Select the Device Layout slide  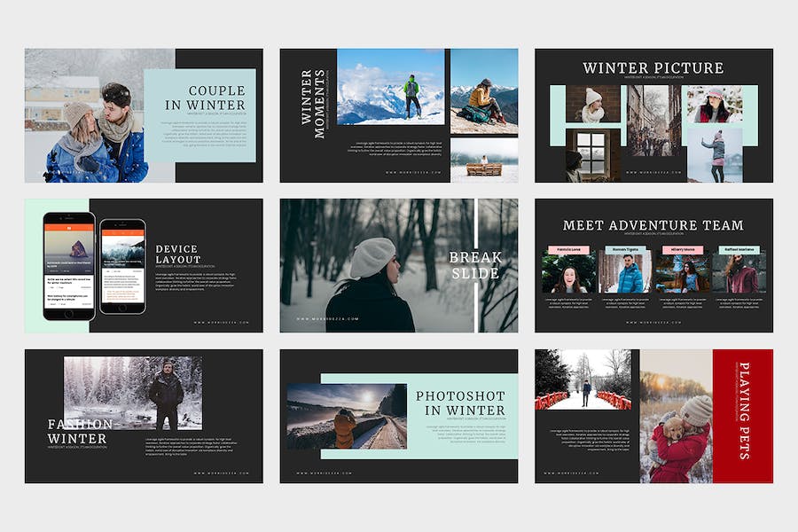144,266
